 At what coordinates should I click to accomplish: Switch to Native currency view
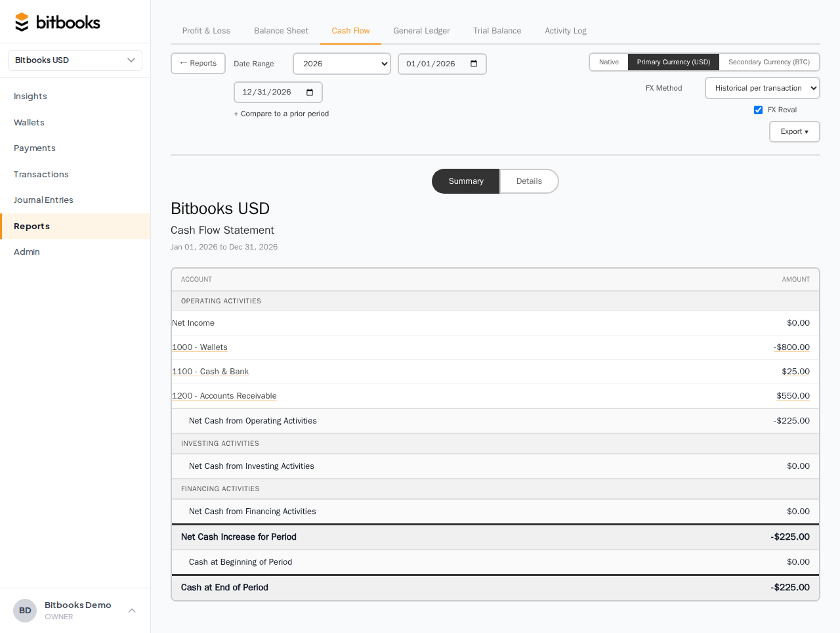(609, 62)
